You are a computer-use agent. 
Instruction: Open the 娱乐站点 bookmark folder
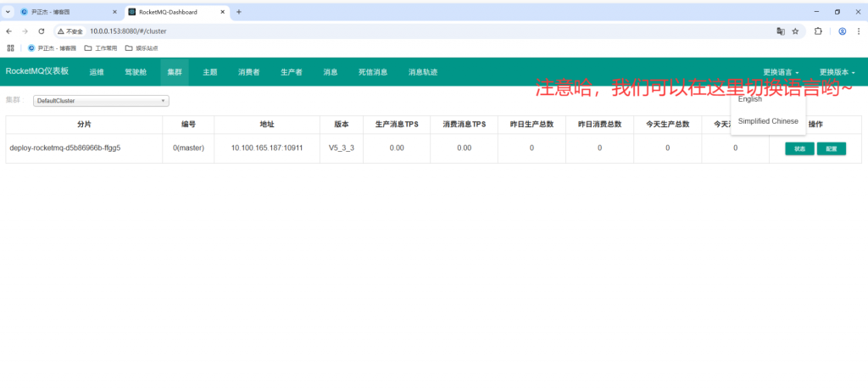pyautogui.click(x=142, y=48)
